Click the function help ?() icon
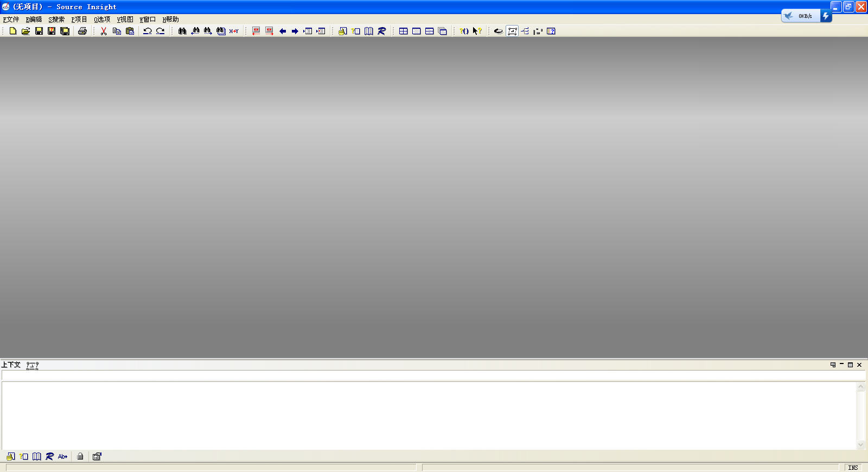Viewport: 868px width, 472px height. (464, 31)
